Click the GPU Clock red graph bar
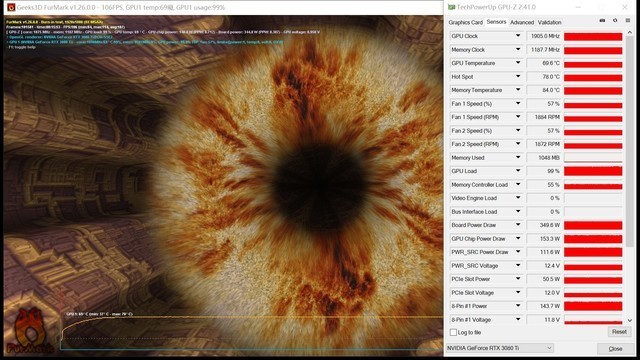This screenshot has height=360, width=640. (593, 36)
